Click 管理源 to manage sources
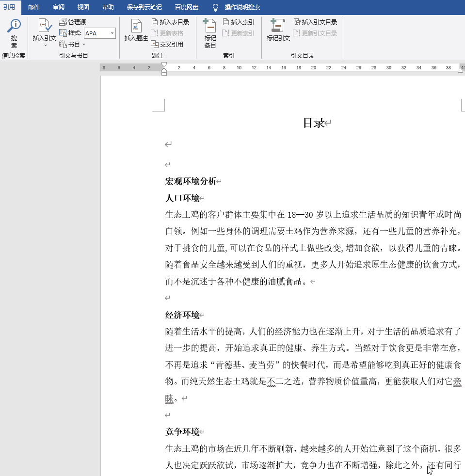 (x=73, y=22)
